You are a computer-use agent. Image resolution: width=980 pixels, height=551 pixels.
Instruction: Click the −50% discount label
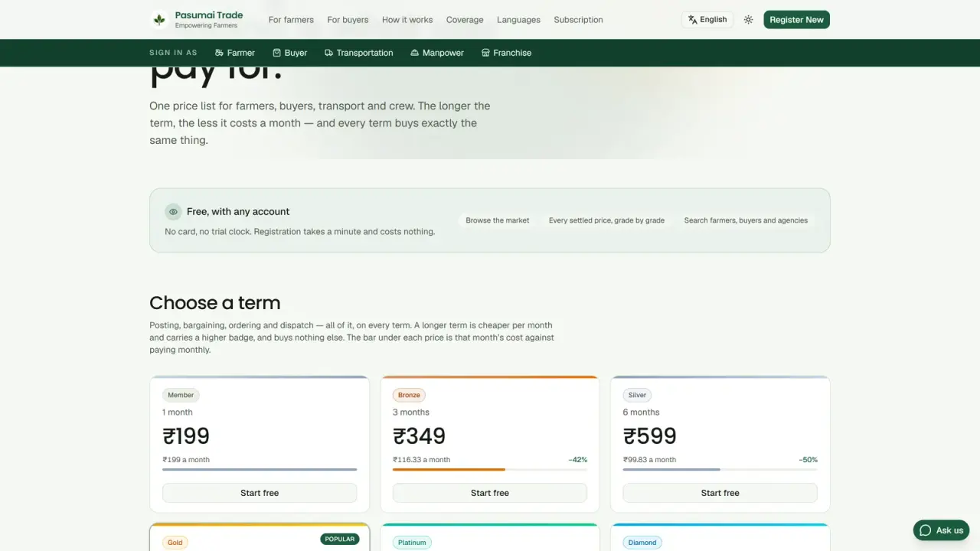pos(808,460)
